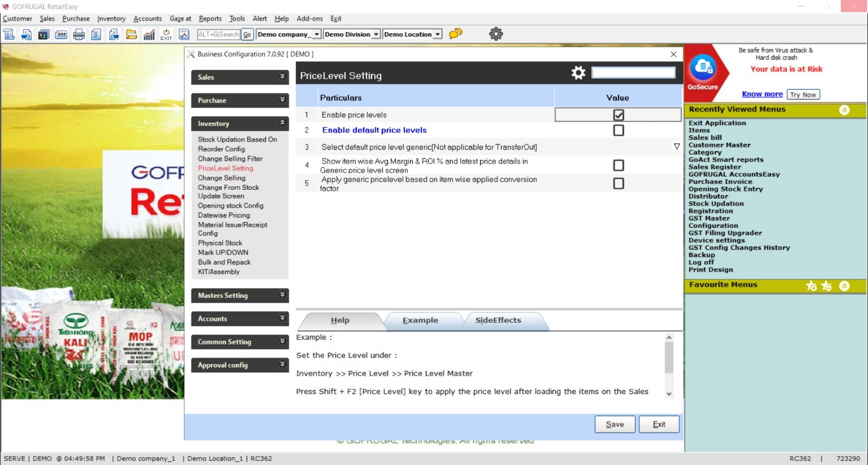
Task: Open Customer Master from recently viewed menus
Action: coord(719,145)
